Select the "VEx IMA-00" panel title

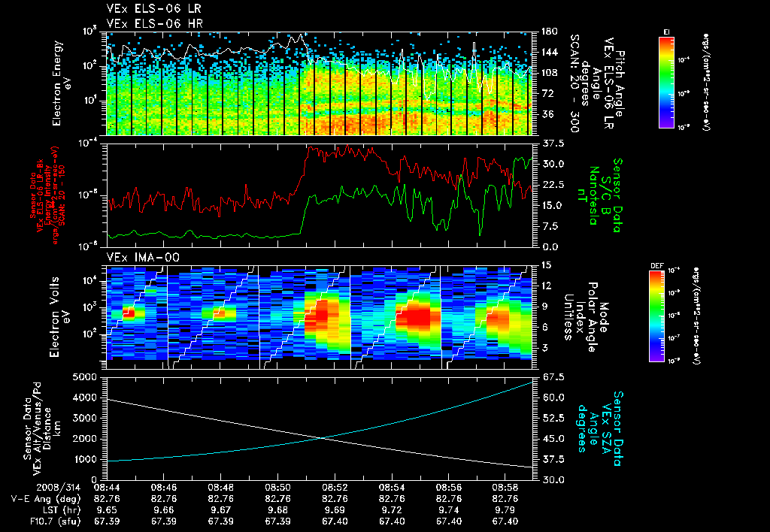pyautogui.click(x=143, y=258)
